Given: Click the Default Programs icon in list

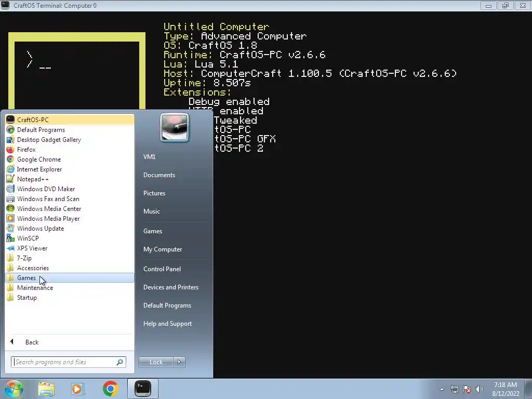Looking at the screenshot, I should pyautogui.click(x=10, y=129).
